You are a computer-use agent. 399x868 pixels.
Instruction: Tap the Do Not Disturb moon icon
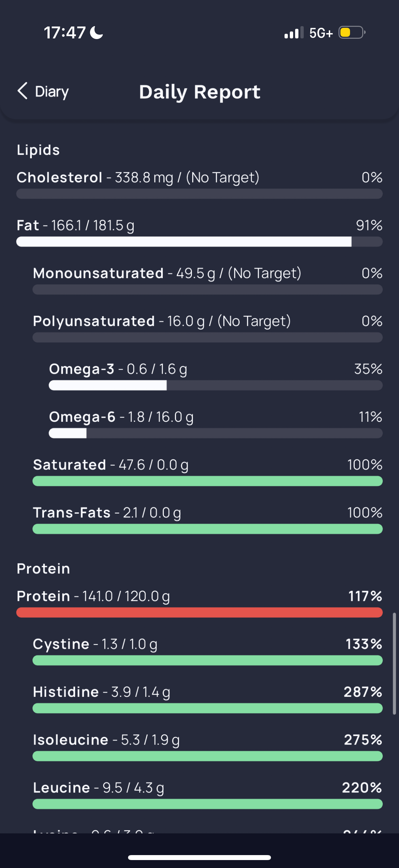pos(97,33)
